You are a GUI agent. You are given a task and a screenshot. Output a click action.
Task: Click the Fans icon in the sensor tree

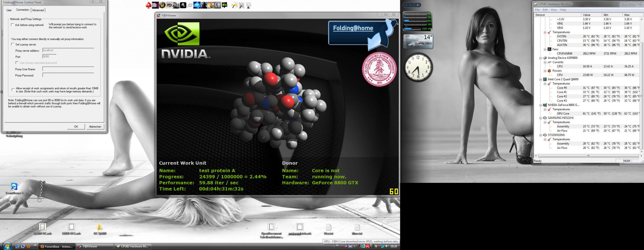coord(549,49)
